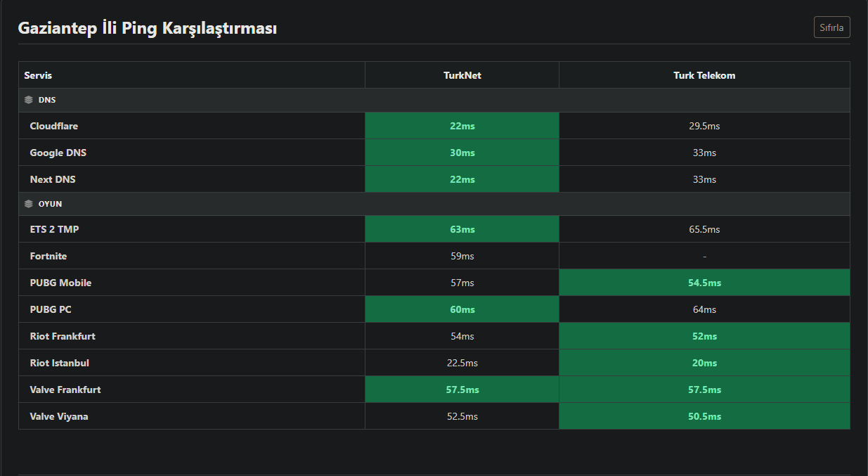Click the layers icon beside DNS
The image size is (868, 476).
pyautogui.click(x=29, y=100)
